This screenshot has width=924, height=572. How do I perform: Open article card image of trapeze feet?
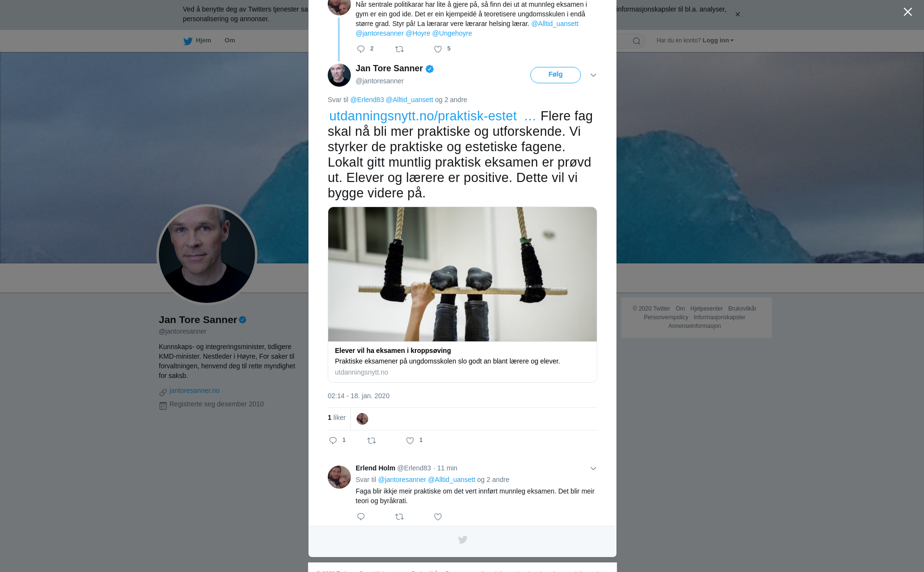click(x=462, y=274)
